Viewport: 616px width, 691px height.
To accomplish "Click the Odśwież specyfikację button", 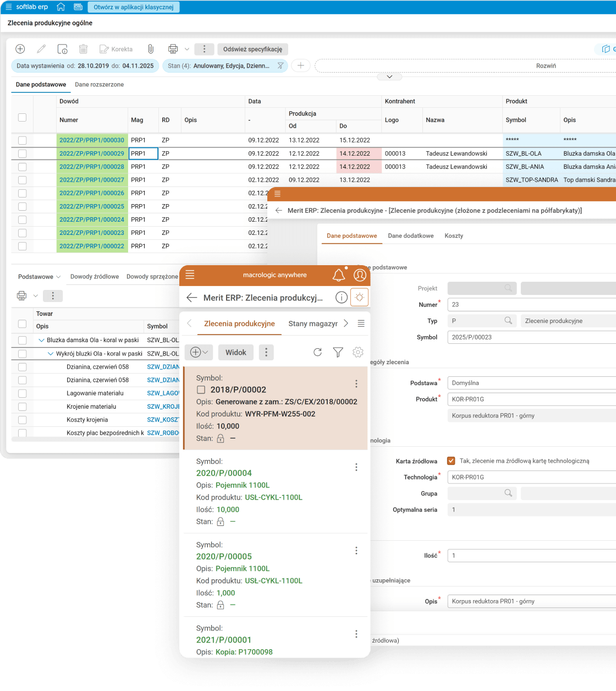I will click(x=252, y=49).
